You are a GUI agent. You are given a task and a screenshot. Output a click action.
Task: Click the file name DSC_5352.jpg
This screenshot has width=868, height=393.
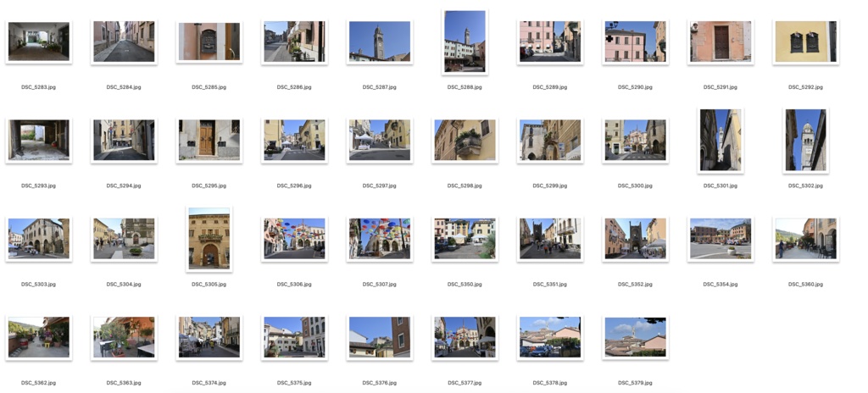coord(636,285)
